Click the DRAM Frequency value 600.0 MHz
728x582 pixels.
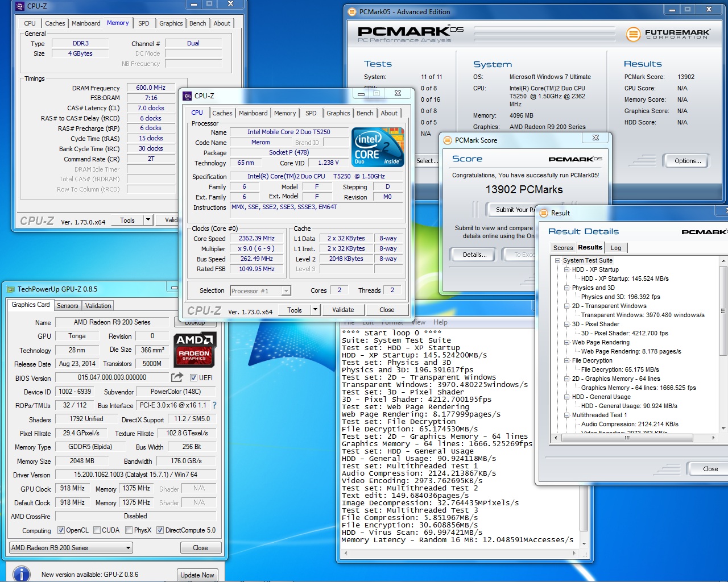(x=151, y=88)
